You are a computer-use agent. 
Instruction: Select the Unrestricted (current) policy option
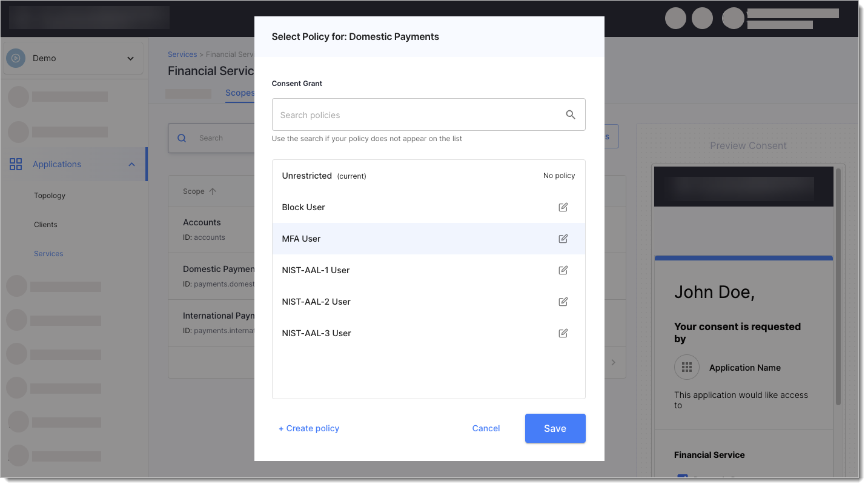[324, 176]
